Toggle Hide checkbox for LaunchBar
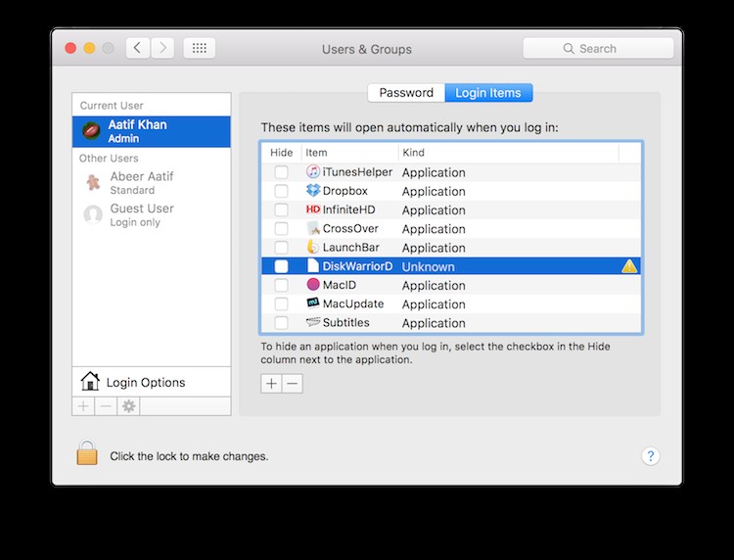Screen dimensions: 734x560 pos(281,248)
